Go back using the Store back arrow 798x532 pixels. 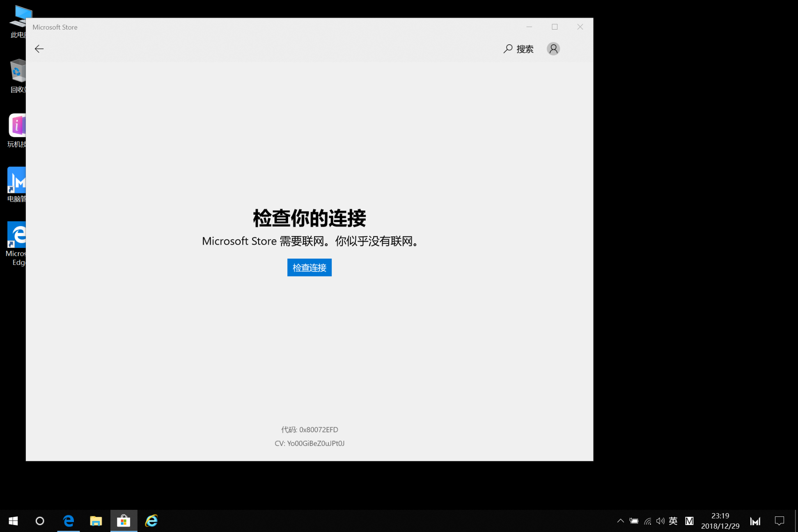39,49
